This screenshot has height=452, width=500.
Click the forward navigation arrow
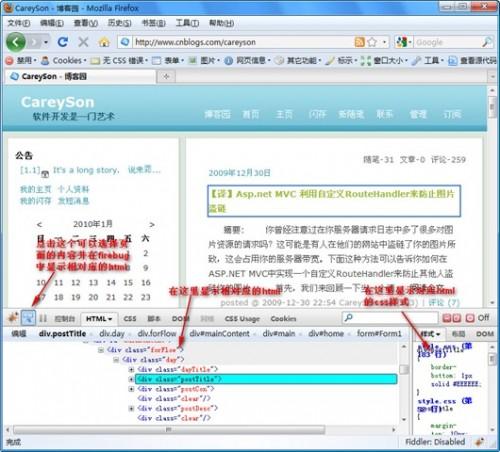[x=34, y=42]
